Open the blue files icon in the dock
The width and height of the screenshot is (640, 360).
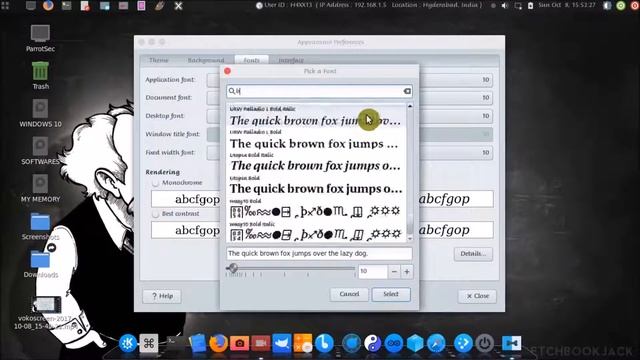[x=198, y=343]
